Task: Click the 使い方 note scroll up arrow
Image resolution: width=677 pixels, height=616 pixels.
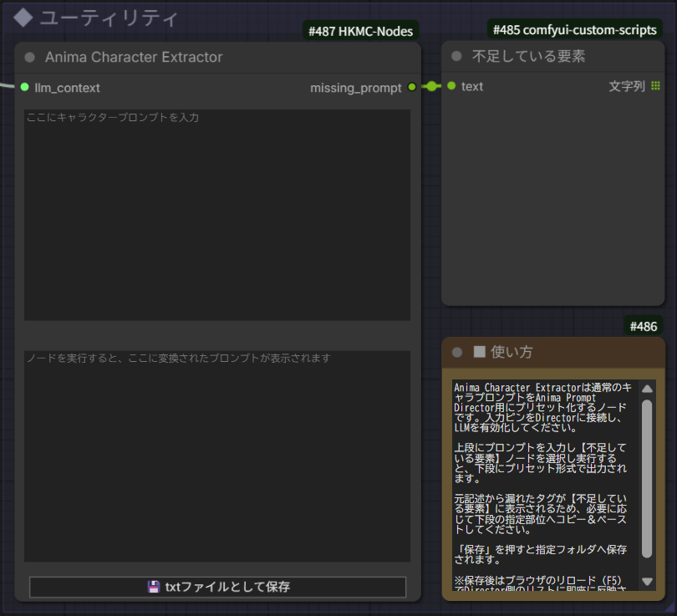Action: (647, 389)
